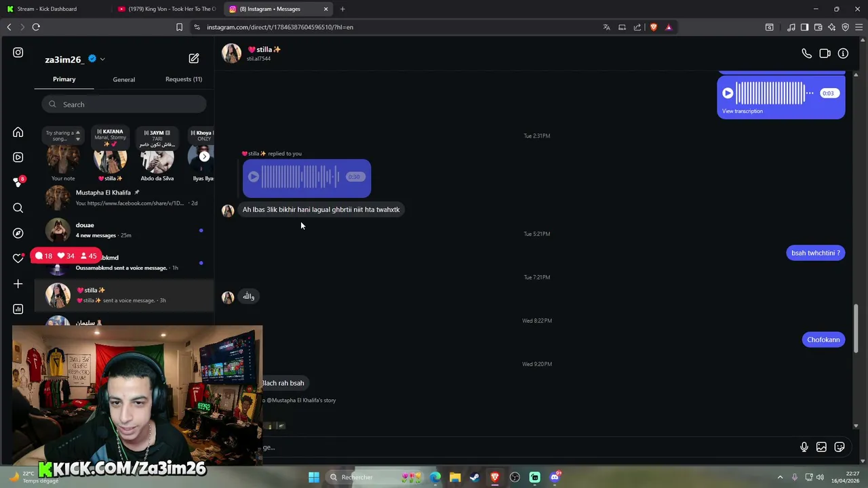
Task: Open Brave VPN shield icon
Action: tap(845, 27)
